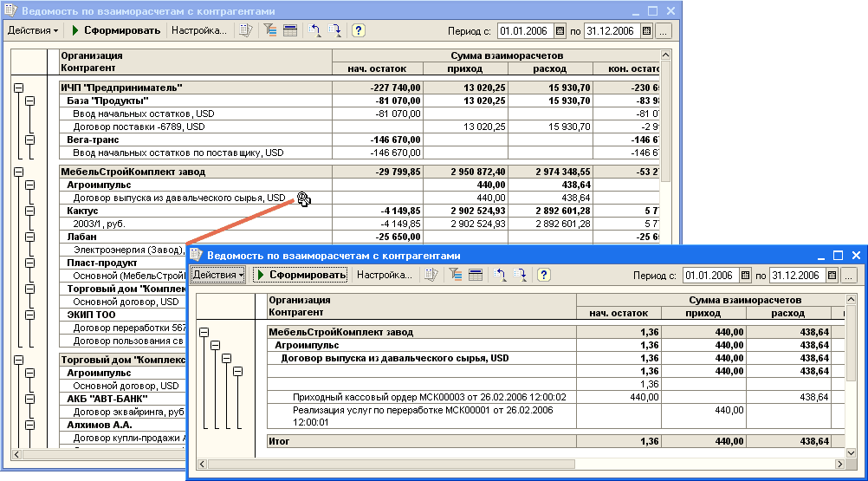The image size is (868, 481).
Task: Click the ellipsis period button in front window
Action: click(849, 275)
